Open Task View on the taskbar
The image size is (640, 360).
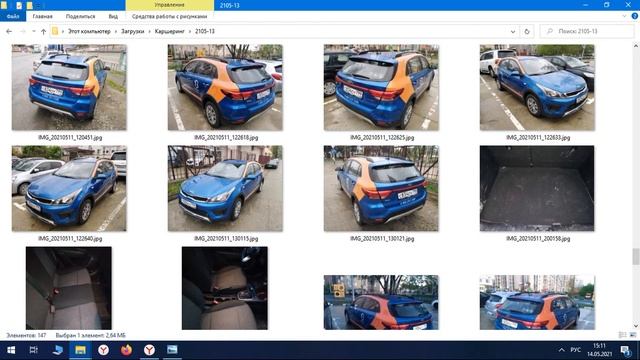(33, 350)
